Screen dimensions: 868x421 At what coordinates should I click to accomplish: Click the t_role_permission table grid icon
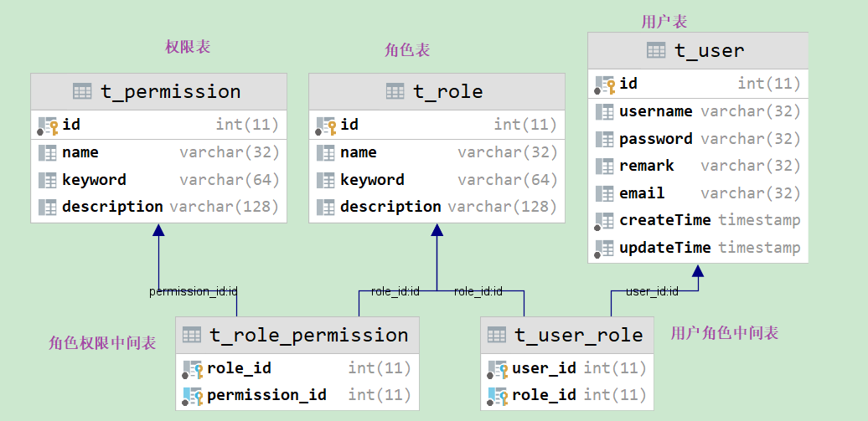point(192,335)
